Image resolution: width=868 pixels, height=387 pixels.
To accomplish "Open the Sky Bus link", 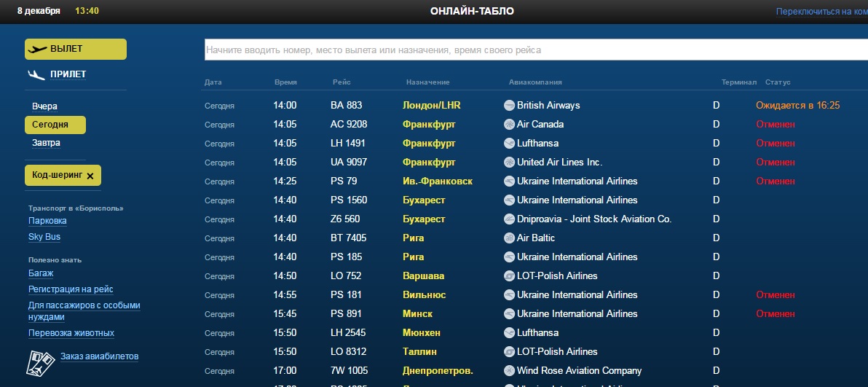I will tap(44, 237).
